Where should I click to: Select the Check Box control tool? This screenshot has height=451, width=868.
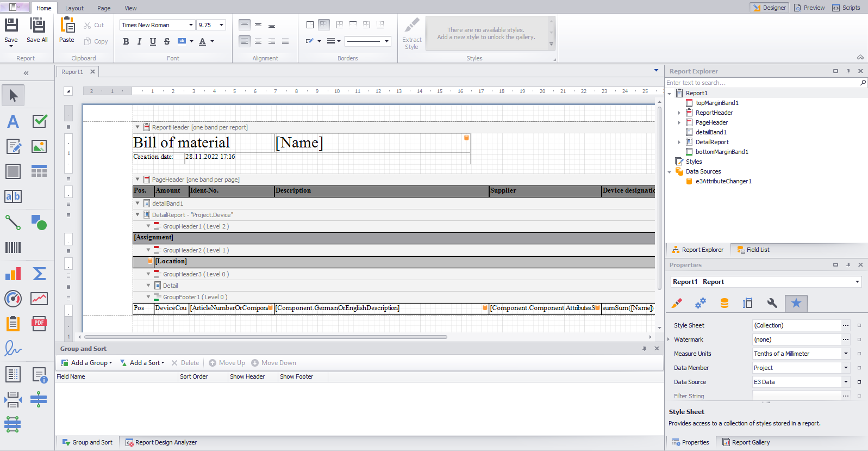[x=39, y=121]
